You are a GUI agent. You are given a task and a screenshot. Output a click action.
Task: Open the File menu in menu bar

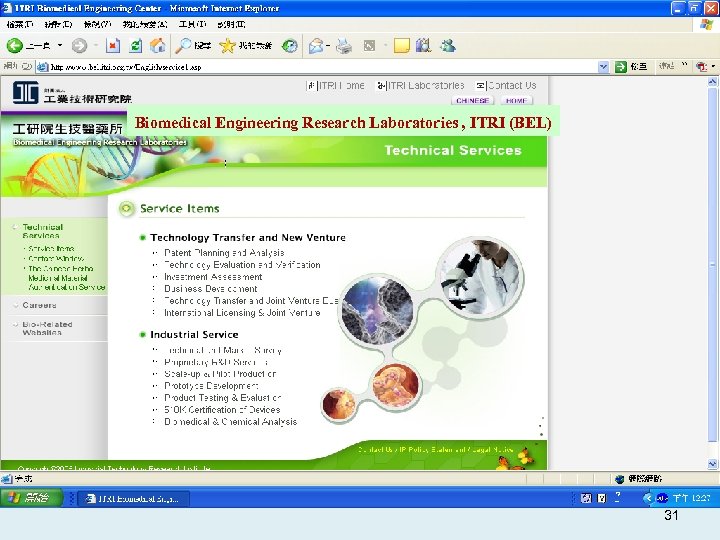[x=19, y=24]
